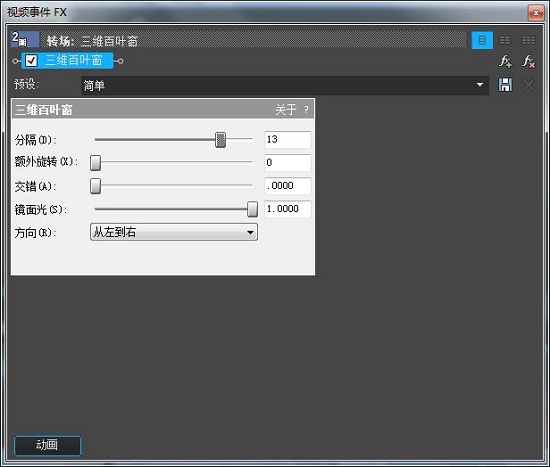Click the chain connector node after 三维百叶窗
Viewport: 550px width, 467px height.
coord(120,61)
